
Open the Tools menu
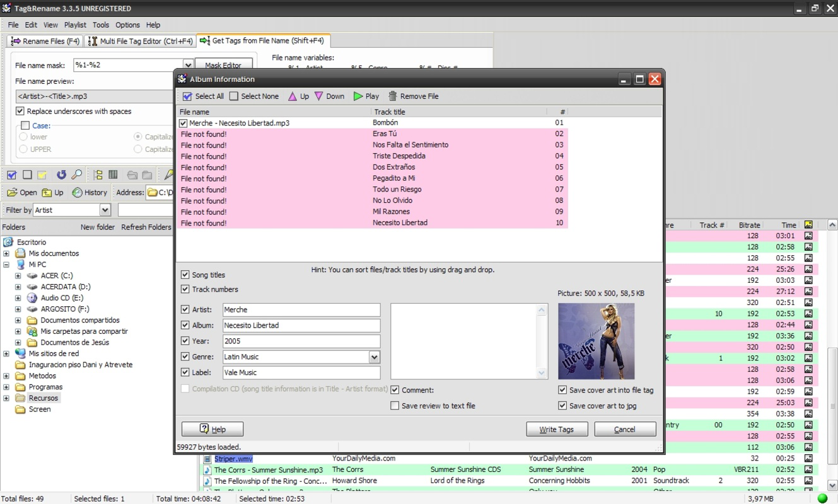point(101,25)
